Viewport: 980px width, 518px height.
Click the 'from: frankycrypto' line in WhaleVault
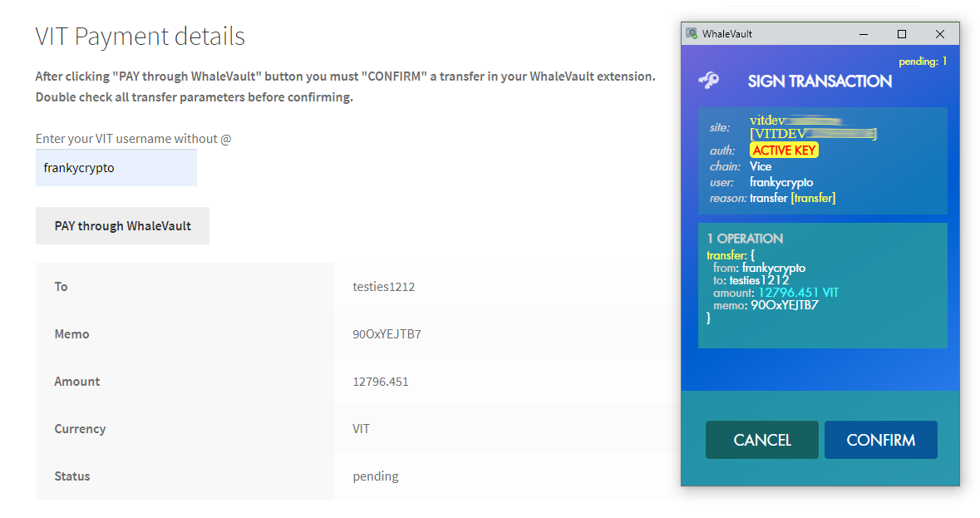click(760, 268)
